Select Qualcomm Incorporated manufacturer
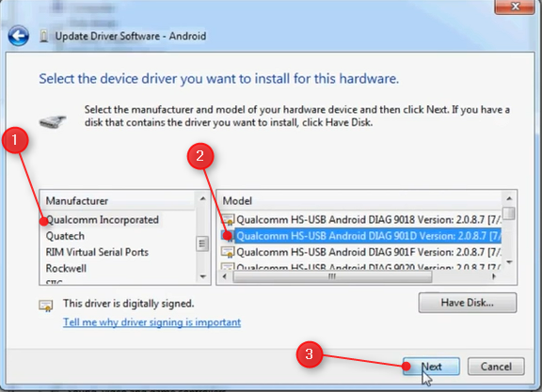The height and width of the screenshot is (392, 542). [103, 220]
